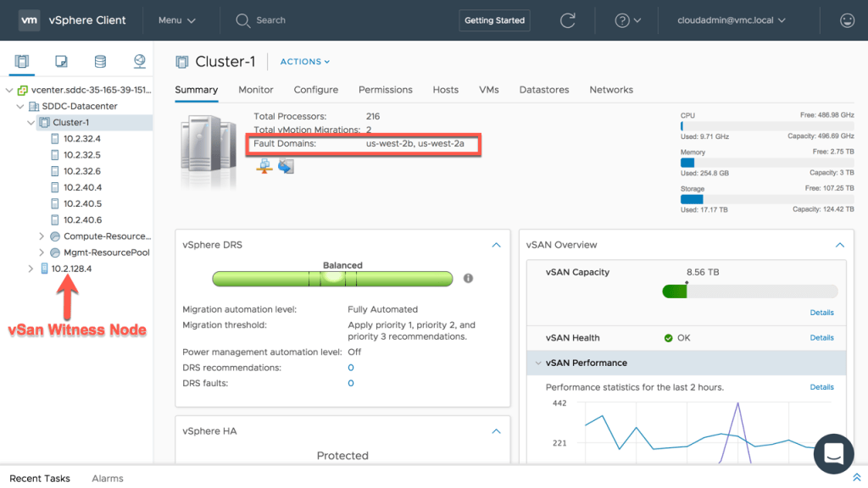Expand the Mgmt-ResourcePool tree item
Image resolution: width=868 pixels, height=488 pixels.
pos(42,252)
